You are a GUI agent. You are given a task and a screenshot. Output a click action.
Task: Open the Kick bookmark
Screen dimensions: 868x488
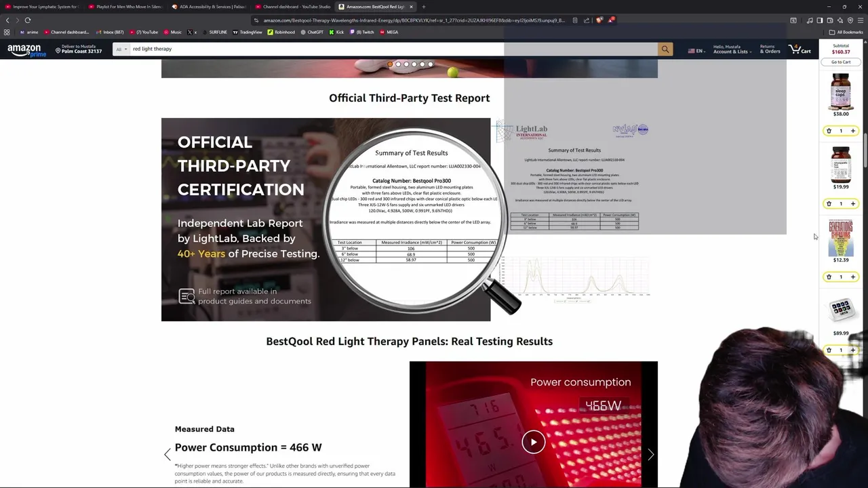[x=336, y=32]
